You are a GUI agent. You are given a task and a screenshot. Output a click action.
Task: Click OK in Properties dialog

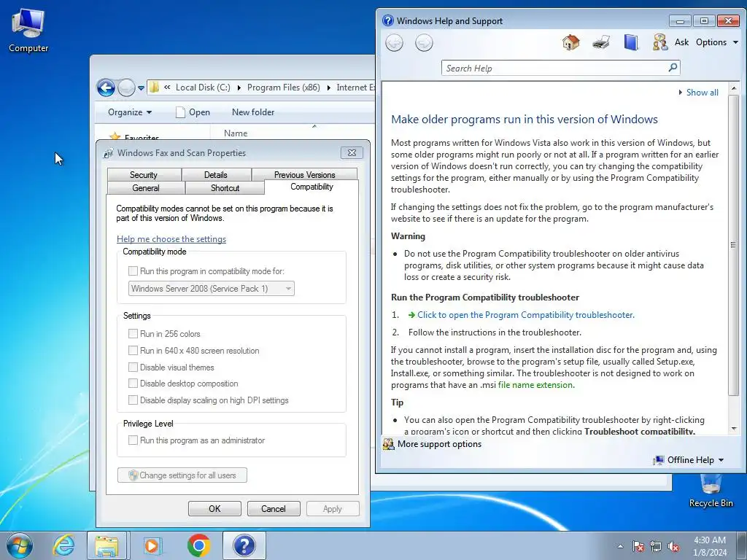tap(214, 508)
